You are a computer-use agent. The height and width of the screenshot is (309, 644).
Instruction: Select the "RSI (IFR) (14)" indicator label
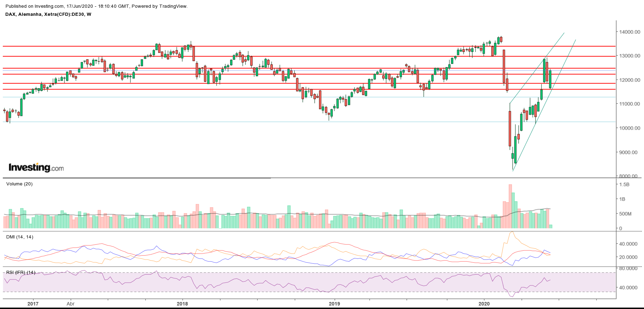[x=21, y=272]
